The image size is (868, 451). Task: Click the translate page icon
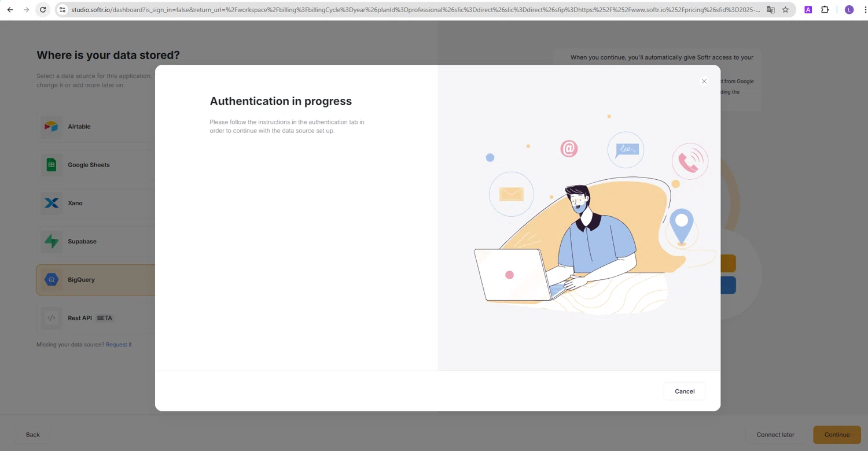pos(771,10)
